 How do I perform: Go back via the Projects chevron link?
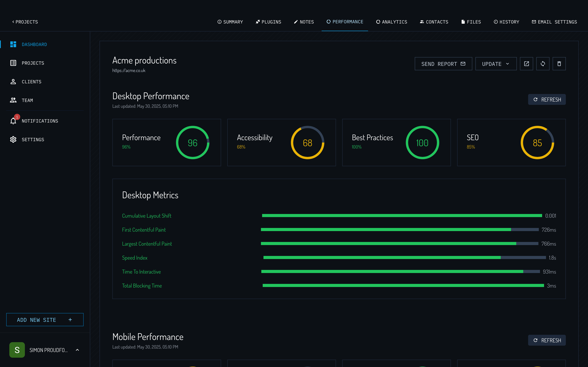(25, 22)
